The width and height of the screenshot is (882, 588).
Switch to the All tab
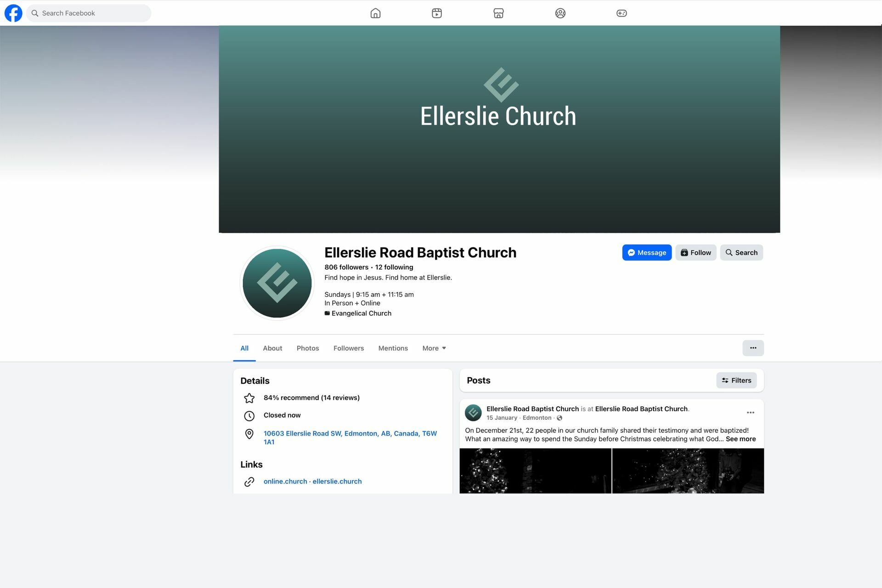pos(244,348)
